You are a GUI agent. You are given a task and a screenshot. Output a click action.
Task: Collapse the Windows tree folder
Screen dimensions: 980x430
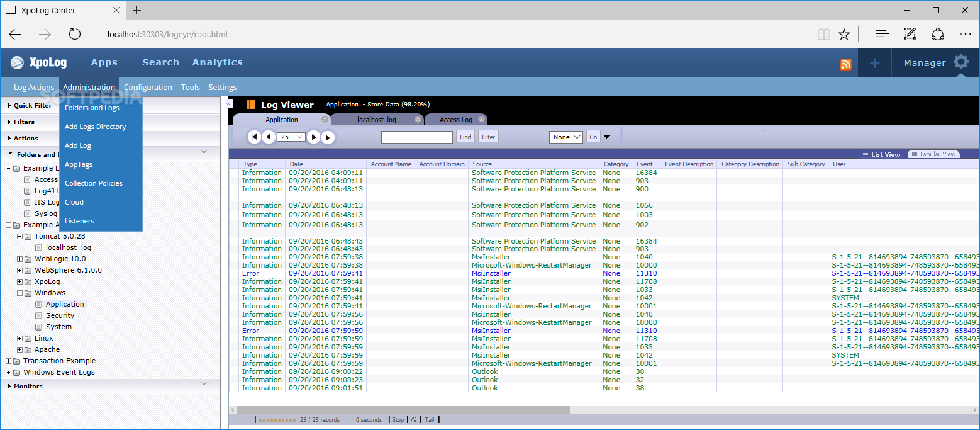point(20,293)
